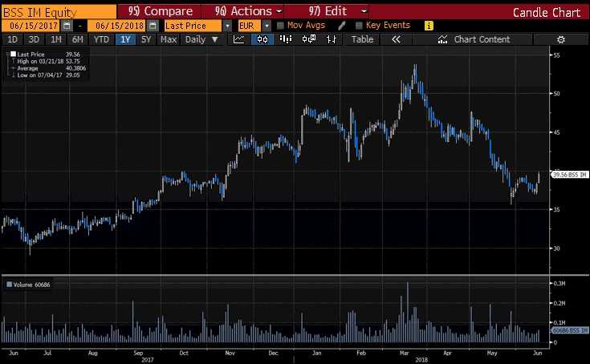Screen dimensions: 590x364
Task: Open the end date calendar picker
Action: 153,26
